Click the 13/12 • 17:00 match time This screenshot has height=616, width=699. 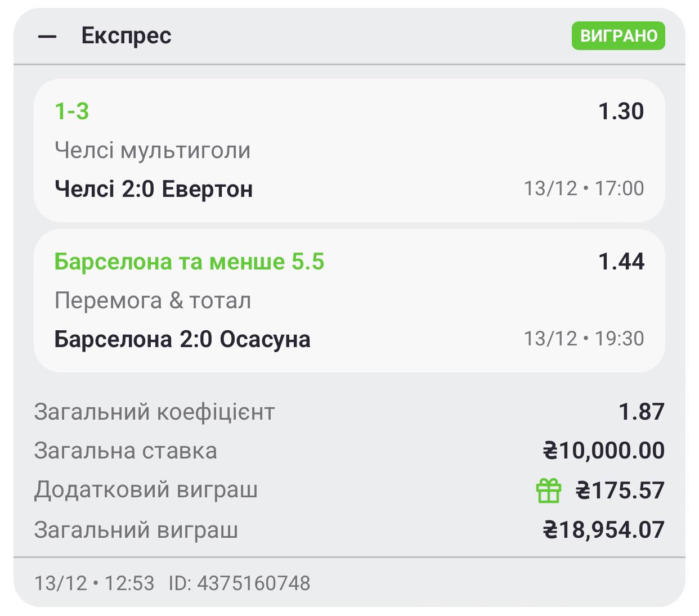click(x=584, y=188)
